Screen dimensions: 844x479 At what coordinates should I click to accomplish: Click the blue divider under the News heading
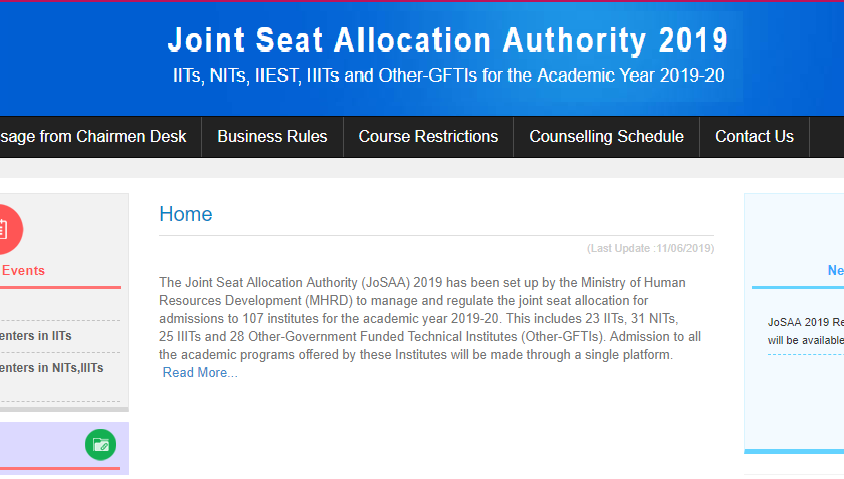tap(798, 288)
